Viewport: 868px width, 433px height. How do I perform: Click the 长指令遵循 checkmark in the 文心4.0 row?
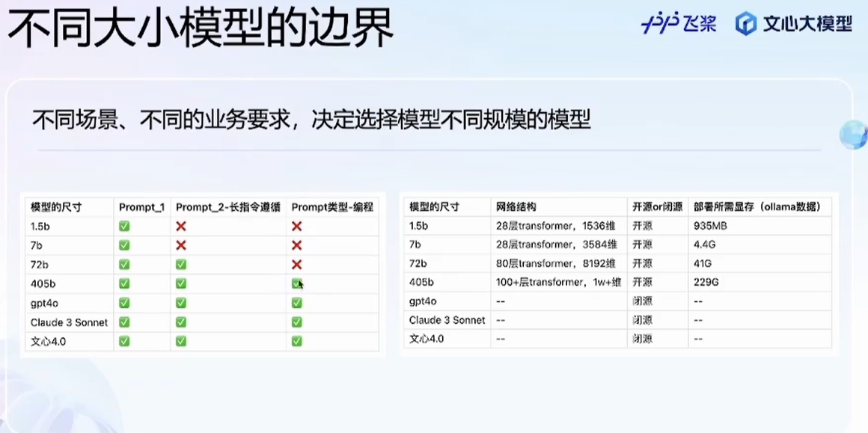tap(181, 341)
